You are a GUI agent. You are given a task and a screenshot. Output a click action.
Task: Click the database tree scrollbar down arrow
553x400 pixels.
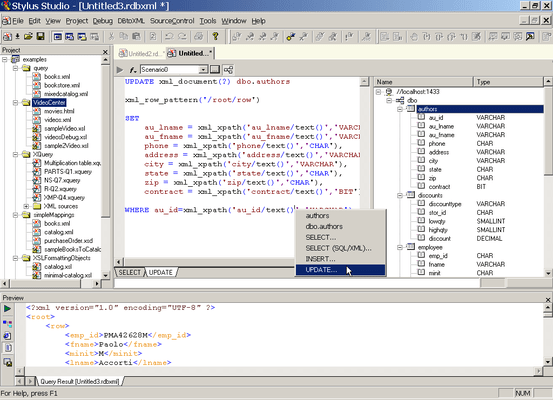548,273
